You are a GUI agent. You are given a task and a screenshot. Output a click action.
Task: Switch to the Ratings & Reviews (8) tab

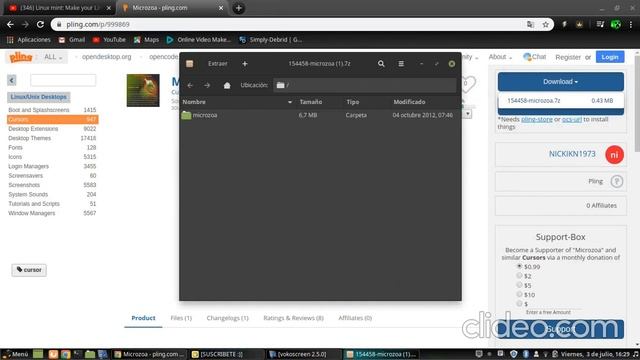pos(293,318)
